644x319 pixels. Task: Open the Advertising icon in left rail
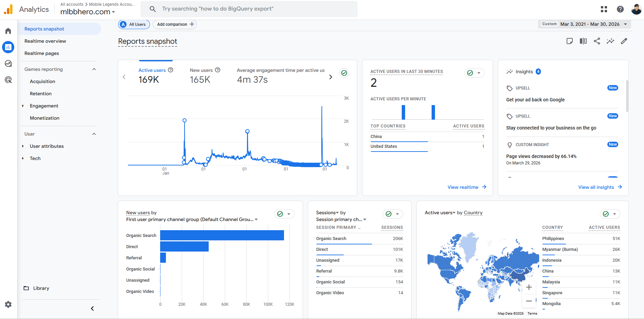pos(8,80)
